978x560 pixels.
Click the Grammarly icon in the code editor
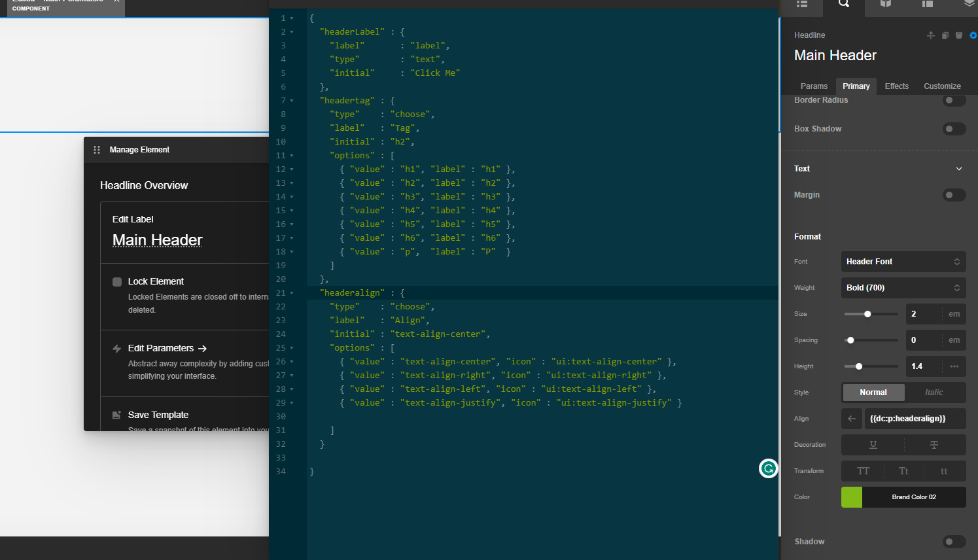(768, 468)
